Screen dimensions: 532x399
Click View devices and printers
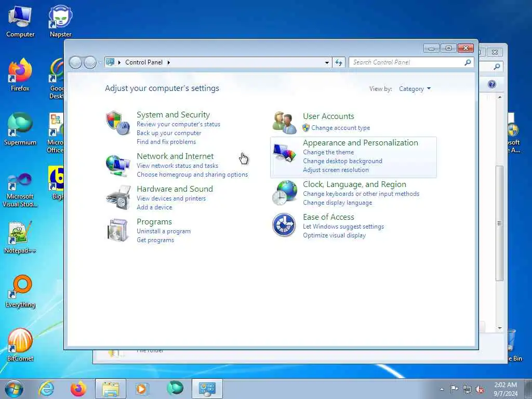click(171, 198)
